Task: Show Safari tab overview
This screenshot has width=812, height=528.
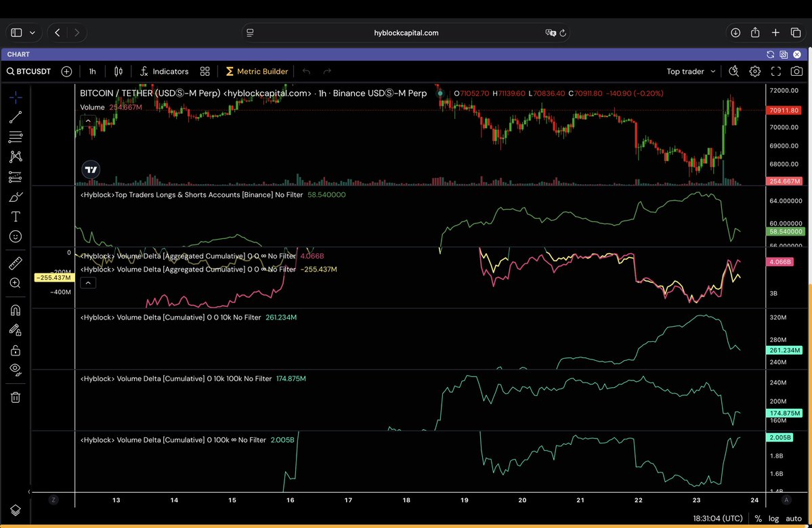Action: [x=796, y=32]
